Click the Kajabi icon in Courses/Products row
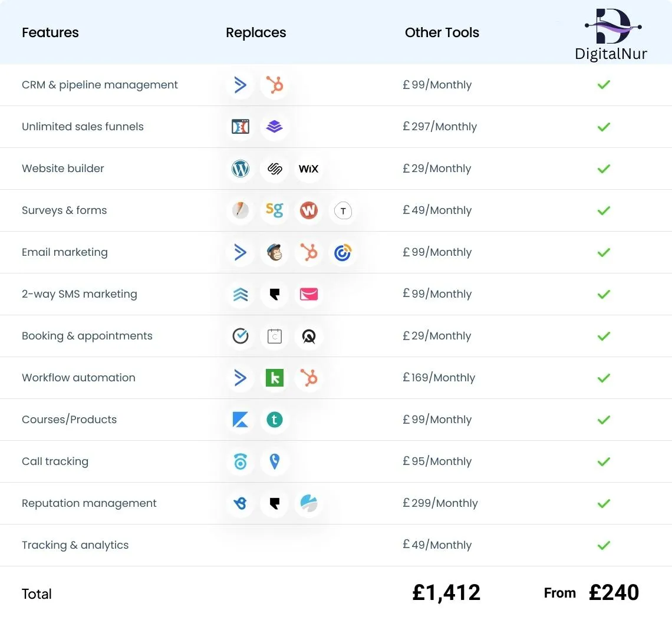The width and height of the screenshot is (672, 620). point(241,420)
